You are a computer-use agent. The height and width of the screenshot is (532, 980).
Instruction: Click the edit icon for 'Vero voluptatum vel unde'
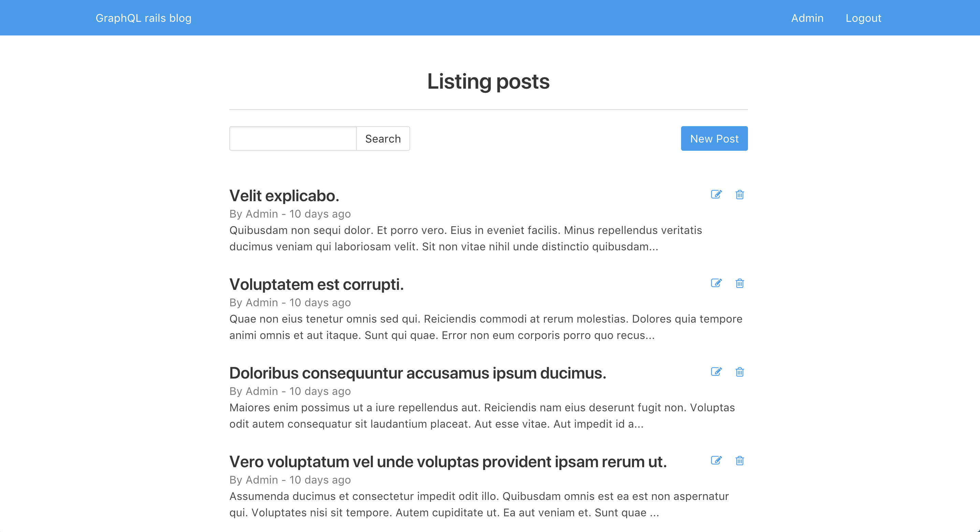coord(717,461)
